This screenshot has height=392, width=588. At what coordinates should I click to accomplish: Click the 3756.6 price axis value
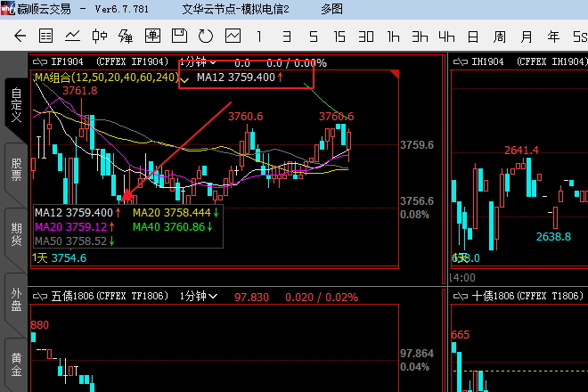pyautogui.click(x=417, y=201)
